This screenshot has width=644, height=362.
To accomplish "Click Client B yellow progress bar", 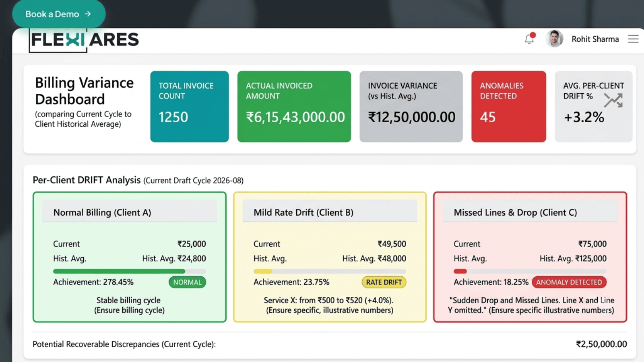I will (330, 271).
